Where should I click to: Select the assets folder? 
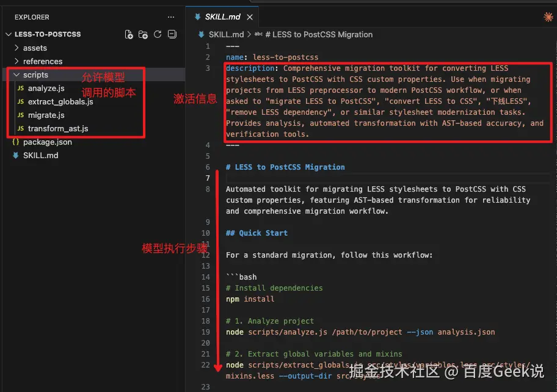35,48
